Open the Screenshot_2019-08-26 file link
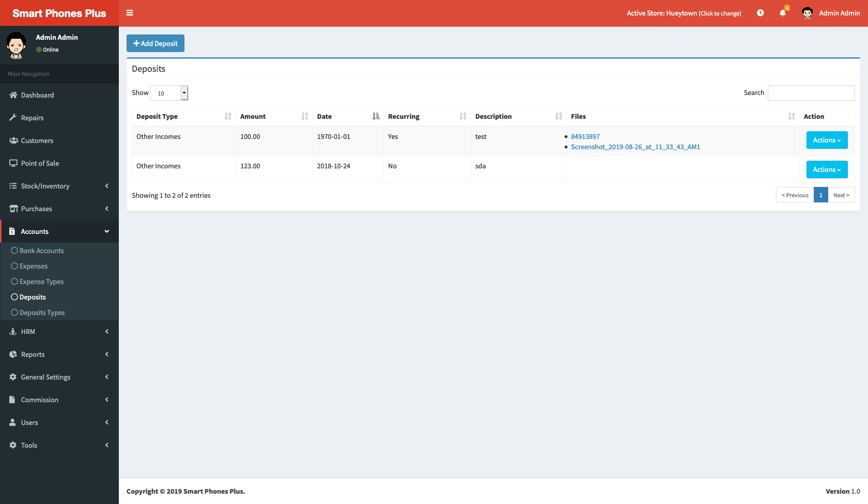Image resolution: width=868 pixels, height=504 pixels. click(636, 147)
